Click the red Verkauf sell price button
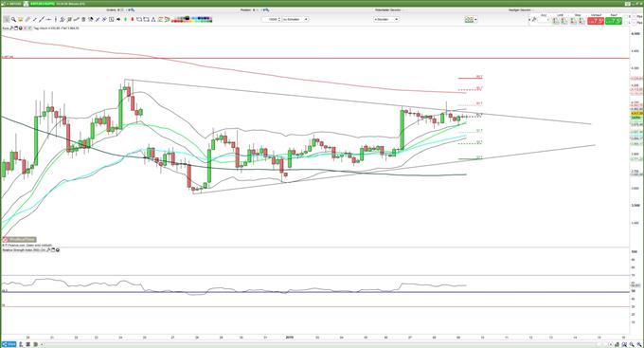 (x=596, y=21)
